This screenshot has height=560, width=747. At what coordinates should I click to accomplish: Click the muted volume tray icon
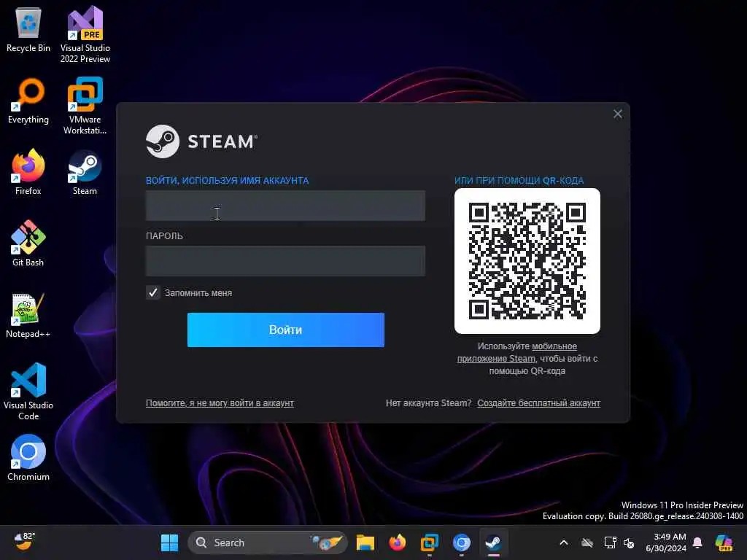[x=629, y=542]
